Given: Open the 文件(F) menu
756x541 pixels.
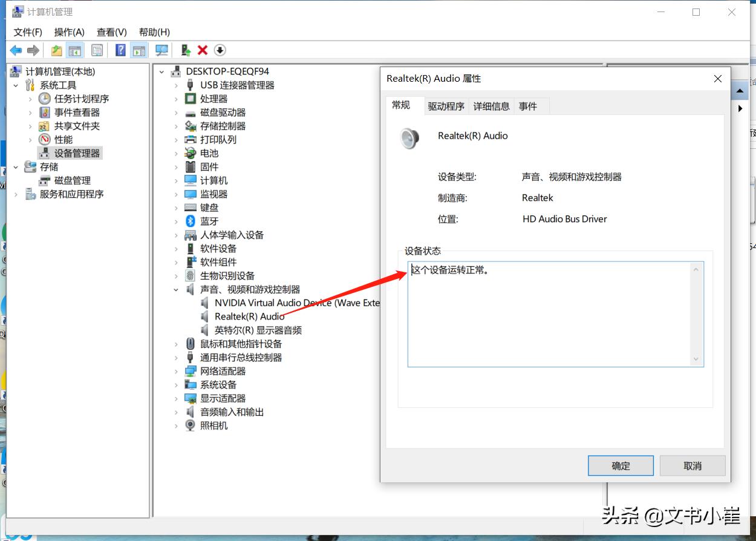Looking at the screenshot, I should tap(27, 31).
